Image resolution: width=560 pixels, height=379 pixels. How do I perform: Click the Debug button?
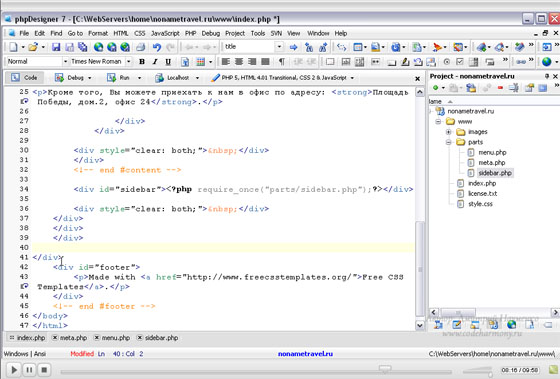pos(73,78)
